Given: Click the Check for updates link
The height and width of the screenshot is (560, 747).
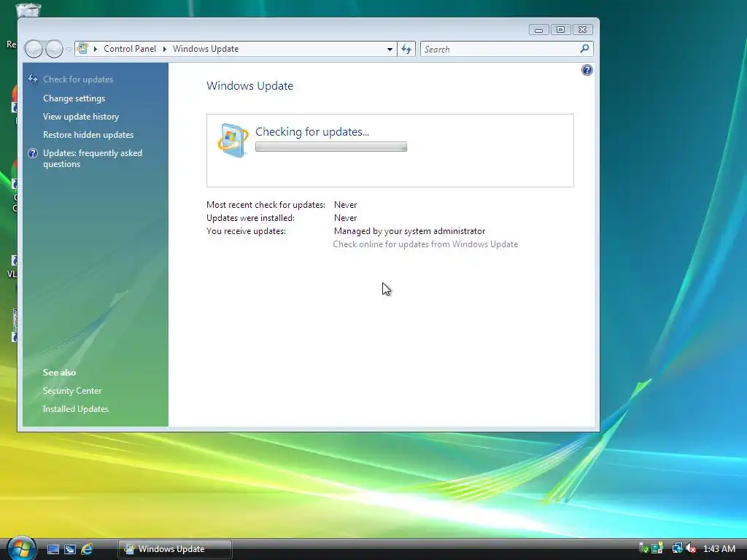Looking at the screenshot, I should (x=78, y=79).
